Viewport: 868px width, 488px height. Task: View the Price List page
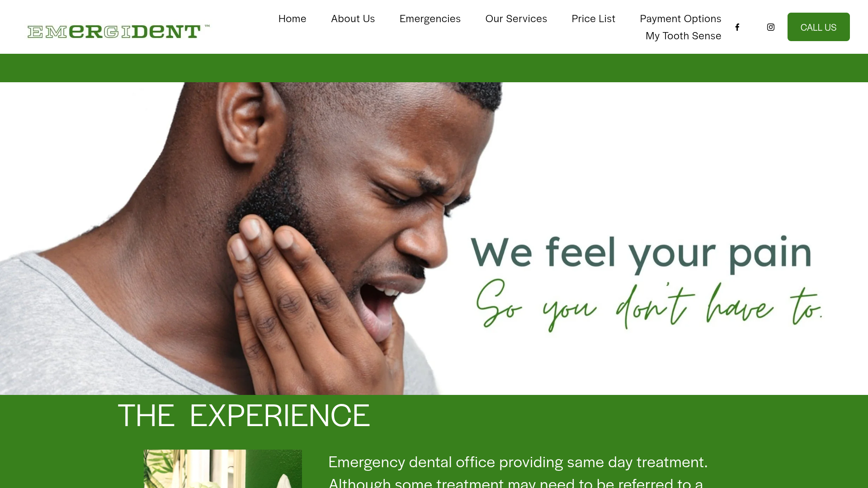593,19
